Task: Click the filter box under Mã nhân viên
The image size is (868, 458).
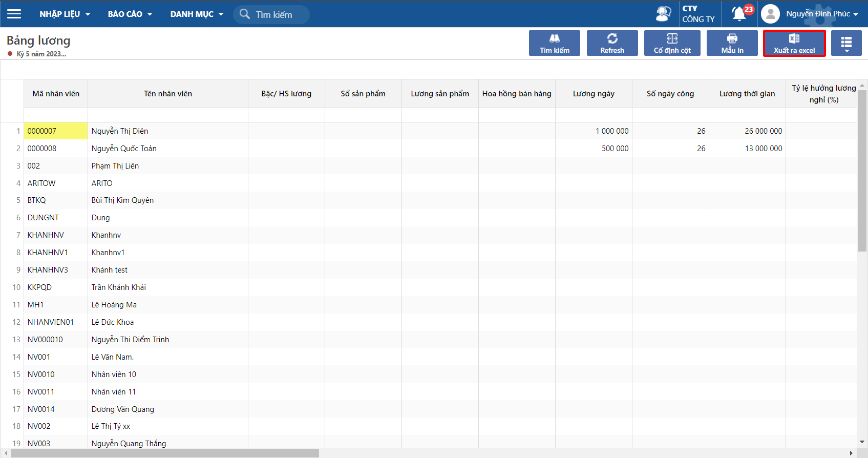Action: tap(56, 115)
